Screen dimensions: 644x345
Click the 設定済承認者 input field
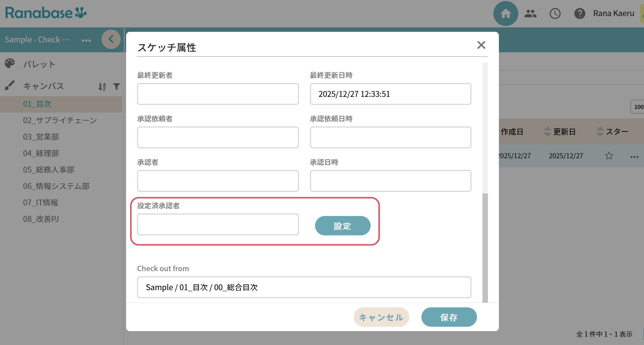point(218,224)
